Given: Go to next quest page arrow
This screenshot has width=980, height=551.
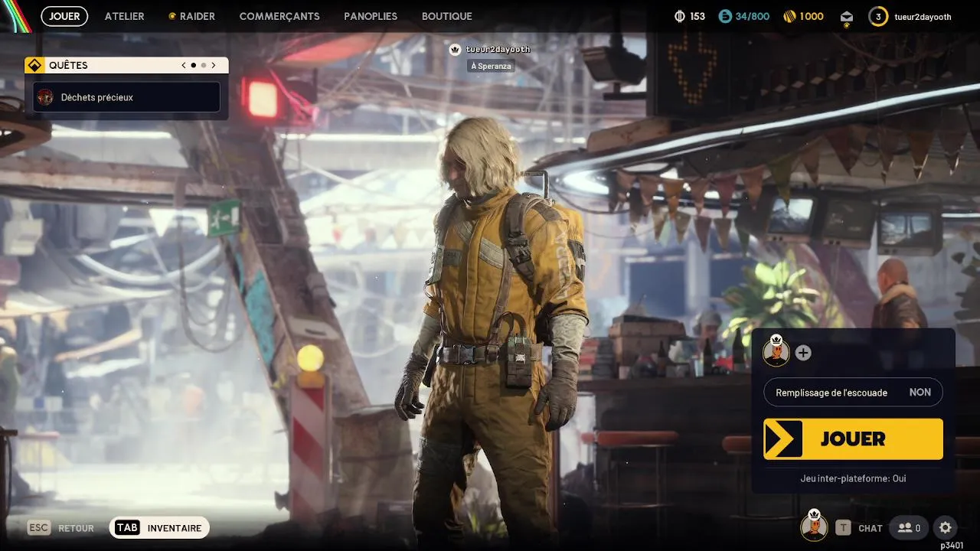Looking at the screenshot, I should point(214,65).
